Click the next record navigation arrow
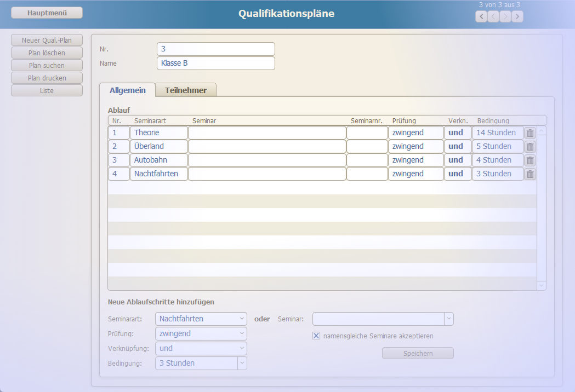 coord(505,16)
